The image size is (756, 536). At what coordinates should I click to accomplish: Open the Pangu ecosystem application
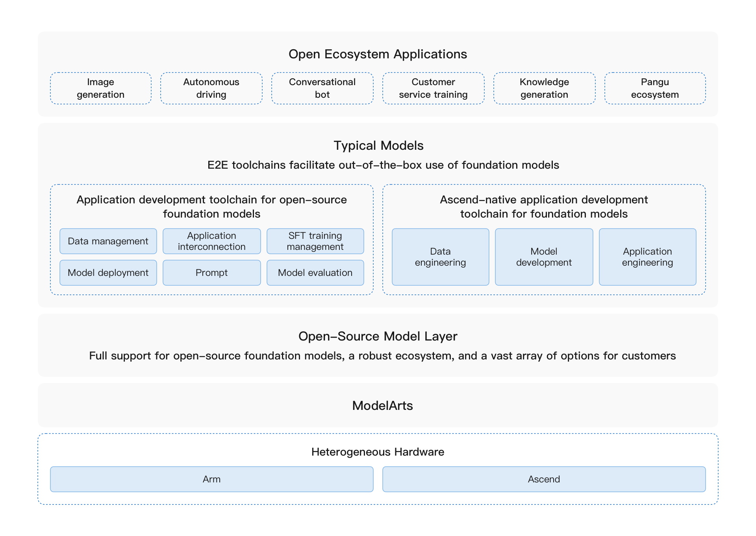point(655,88)
